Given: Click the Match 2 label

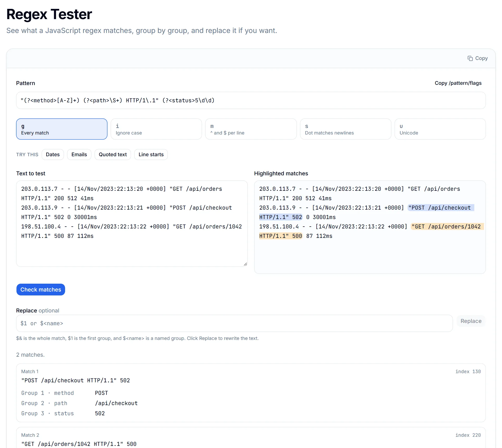Looking at the screenshot, I should pyautogui.click(x=30, y=435).
